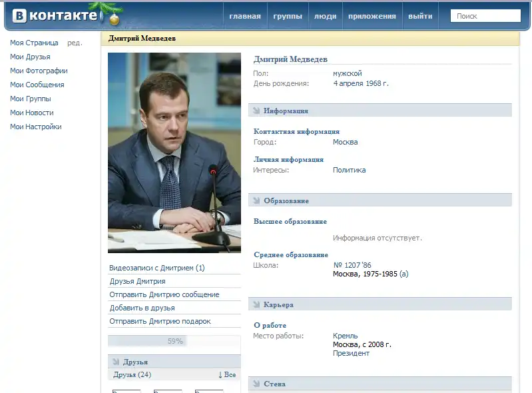The width and height of the screenshot is (532, 393).
Task: Click the О работе subheading
Action: 270,325
